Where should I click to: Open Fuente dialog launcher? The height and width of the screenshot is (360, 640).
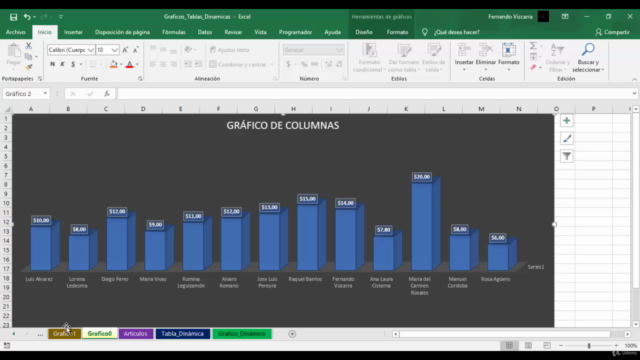(x=140, y=79)
